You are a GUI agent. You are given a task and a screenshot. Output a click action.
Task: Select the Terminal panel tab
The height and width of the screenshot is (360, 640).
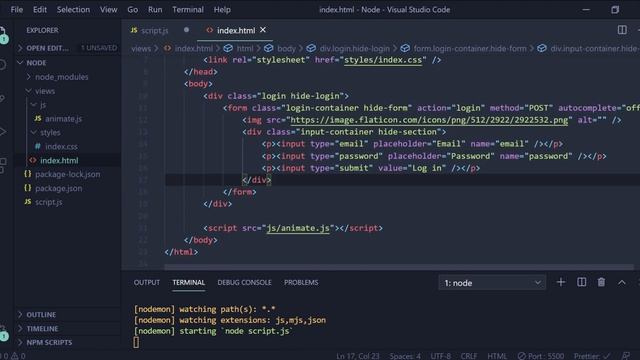[x=189, y=282]
